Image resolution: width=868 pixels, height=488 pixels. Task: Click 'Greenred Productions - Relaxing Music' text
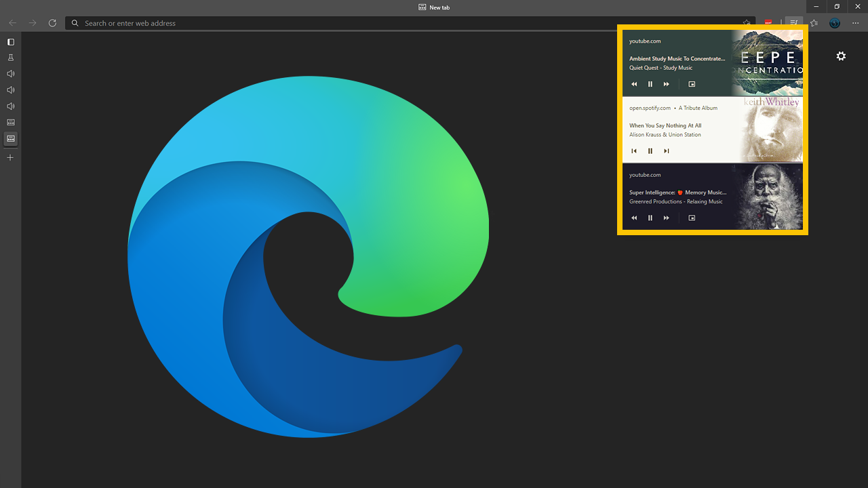[x=676, y=201]
